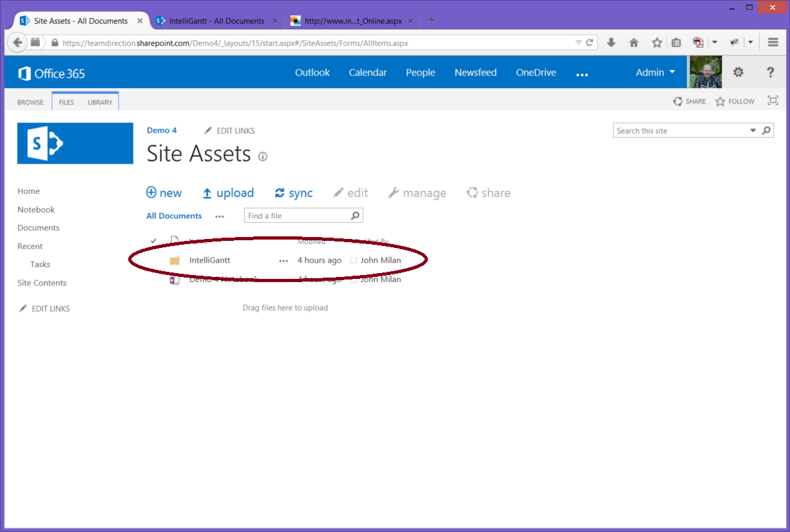Viewport: 790px width, 532px height.
Task: Bookmark this page with the star icon
Action: coord(657,43)
